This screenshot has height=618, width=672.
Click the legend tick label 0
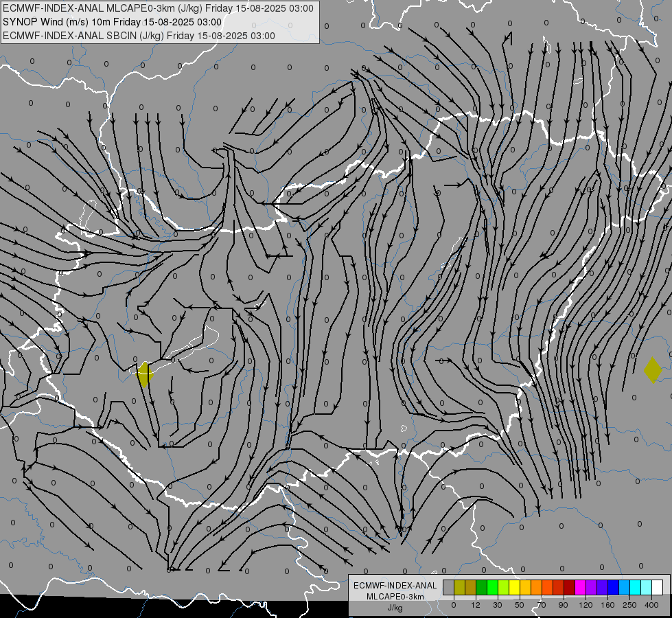[454, 605]
